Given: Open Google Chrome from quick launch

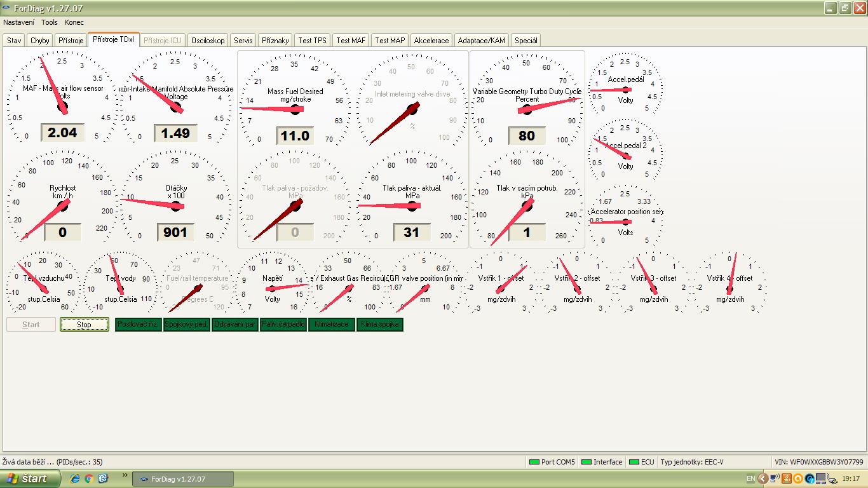Looking at the screenshot, I should click(89, 478).
